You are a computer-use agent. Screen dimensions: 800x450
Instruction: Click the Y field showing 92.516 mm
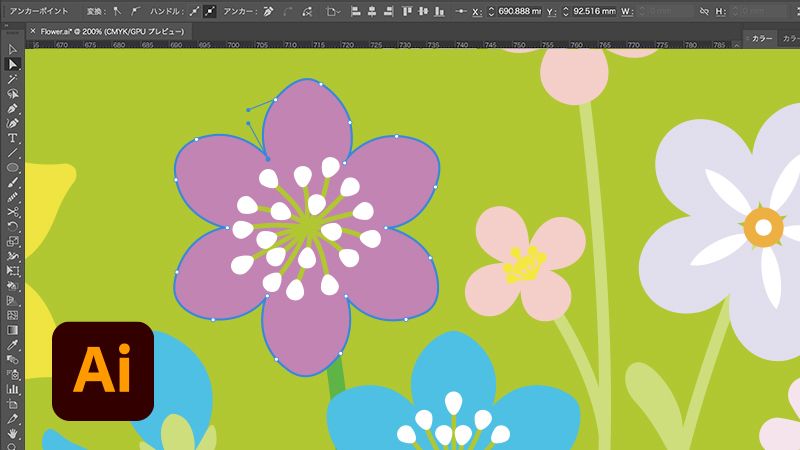pyautogui.click(x=594, y=11)
